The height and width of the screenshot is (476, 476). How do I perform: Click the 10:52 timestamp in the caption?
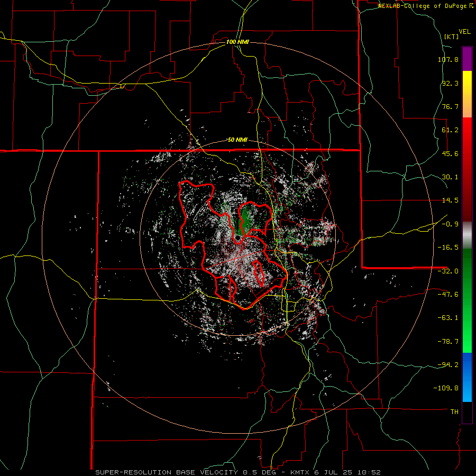pyautogui.click(x=369, y=472)
